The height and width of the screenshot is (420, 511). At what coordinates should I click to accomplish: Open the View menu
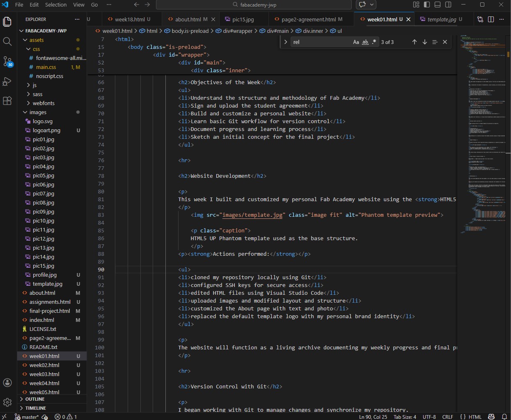pos(79,5)
